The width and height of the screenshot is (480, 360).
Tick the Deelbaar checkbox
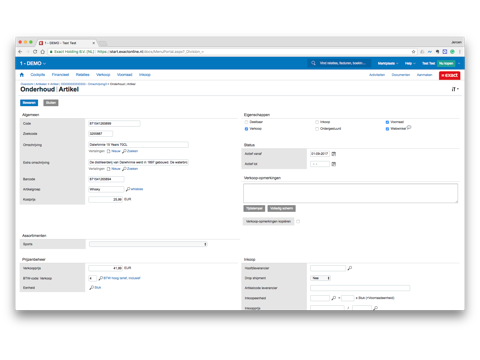coord(246,122)
